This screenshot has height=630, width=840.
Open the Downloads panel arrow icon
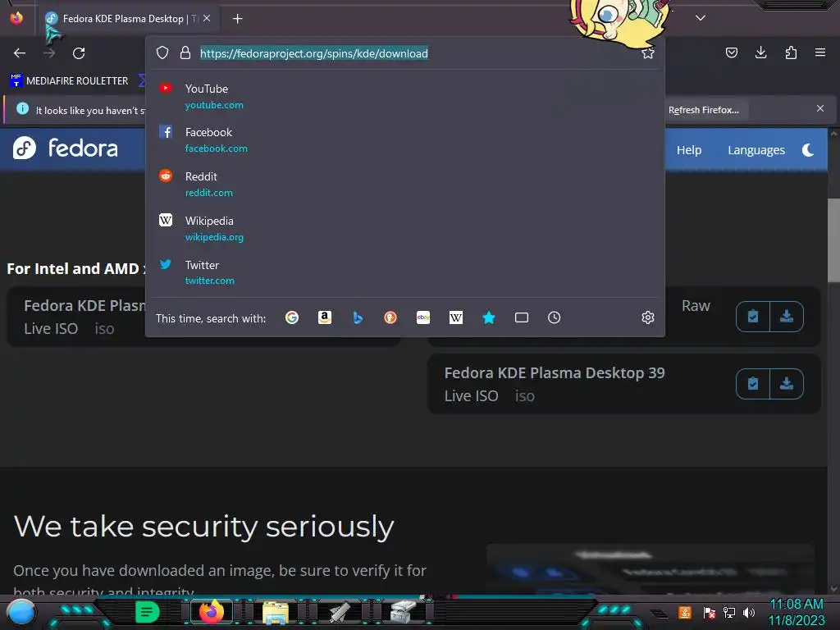point(760,52)
